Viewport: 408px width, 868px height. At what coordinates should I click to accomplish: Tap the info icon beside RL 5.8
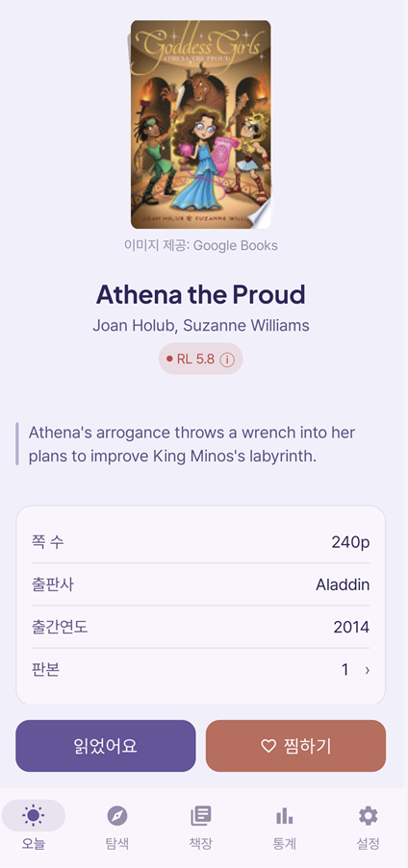tap(227, 360)
